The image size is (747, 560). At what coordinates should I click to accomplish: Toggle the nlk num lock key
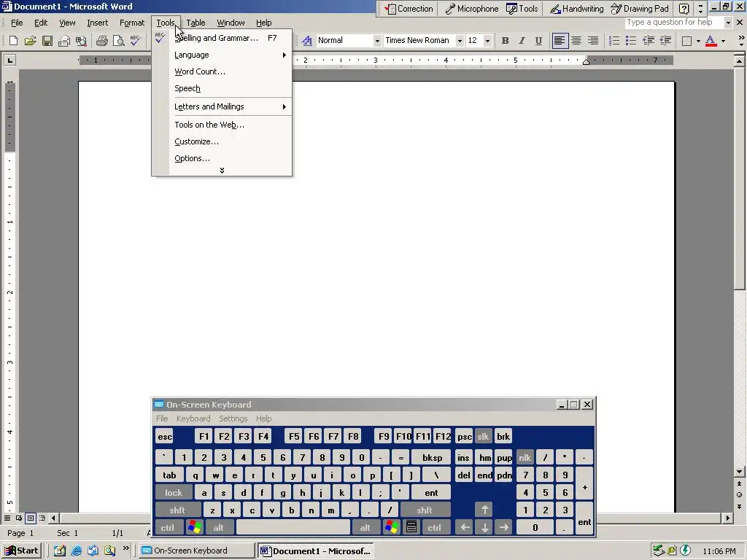525,458
